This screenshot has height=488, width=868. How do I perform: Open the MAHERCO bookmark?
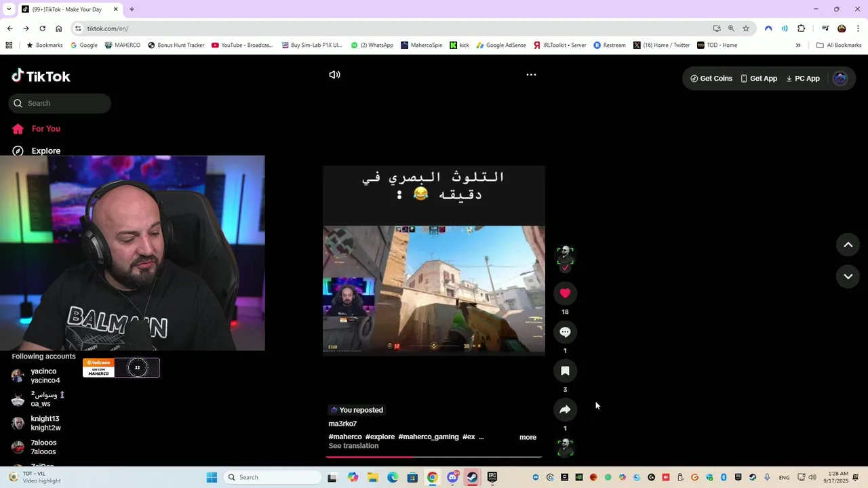pyautogui.click(x=122, y=45)
